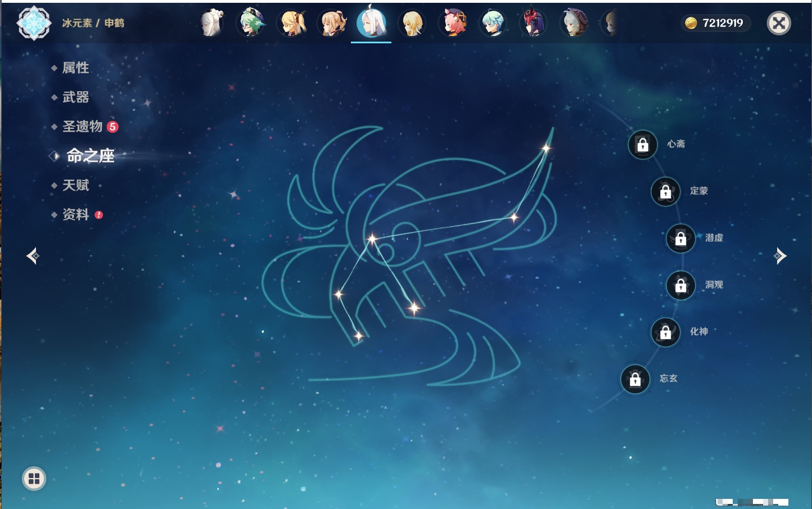Viewport: 812px width, 509px height.
Task: Close the character screen
Action: pyautogui.click(x=779, y=23)
